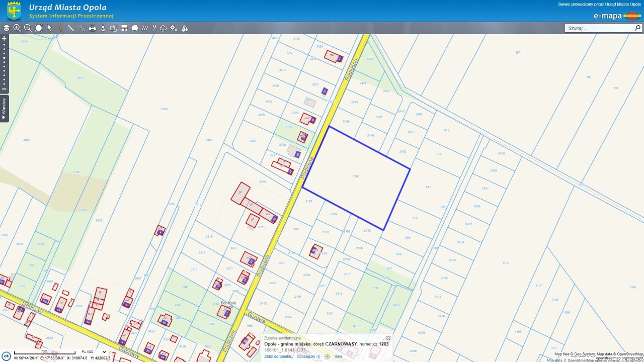Image resolution: width=644 pixels, height=362 pixels.
Task: Click the Szukaj search input field
Action: tap(599, 28)
